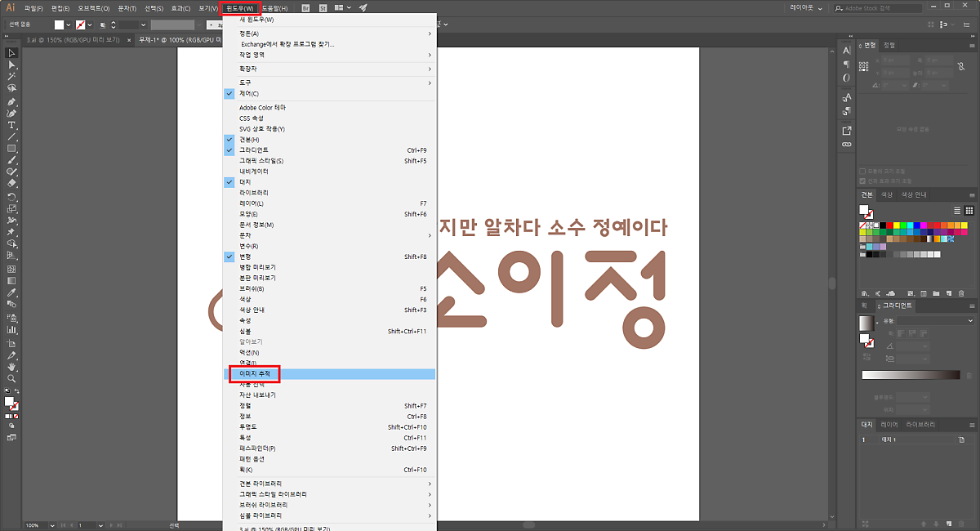Switch to the 레이어 panel tab
980x531 pixels.
point(889,425)
